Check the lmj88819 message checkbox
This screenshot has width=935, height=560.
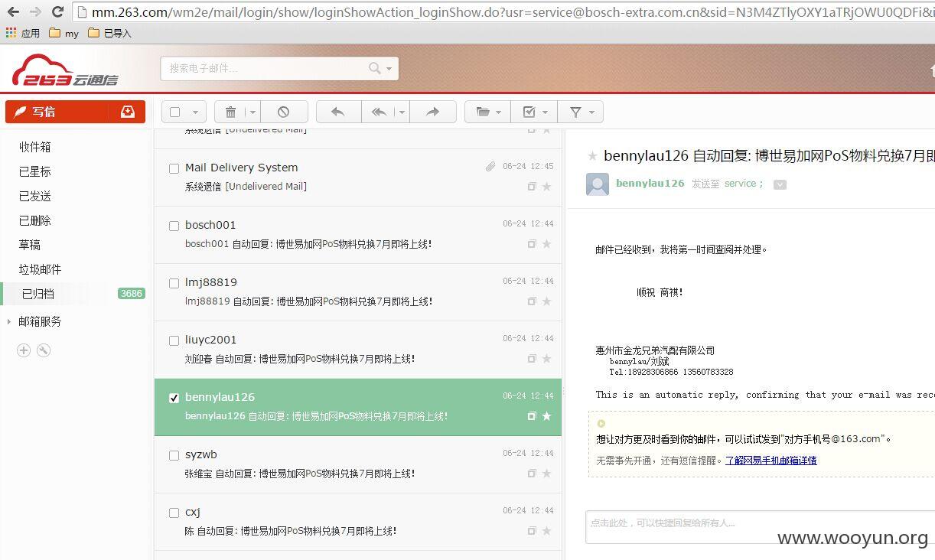click(x=174, y=283)
